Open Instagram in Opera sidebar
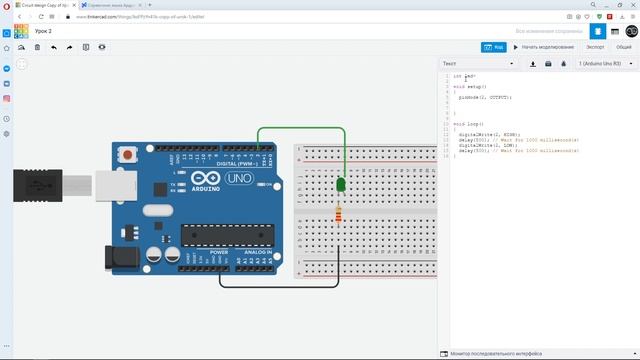Viewport: 640px width, 360px height. (x=7, y=98)
